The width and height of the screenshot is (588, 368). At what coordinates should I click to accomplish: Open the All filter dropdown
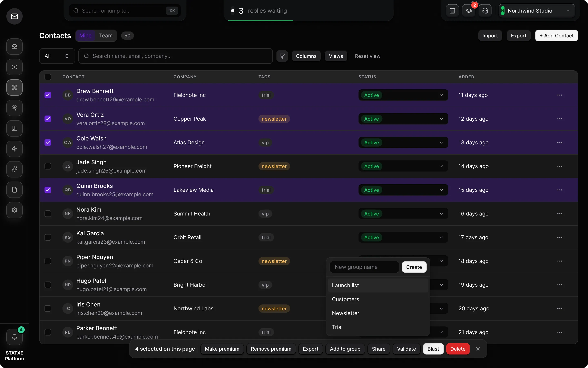point(57,56)
